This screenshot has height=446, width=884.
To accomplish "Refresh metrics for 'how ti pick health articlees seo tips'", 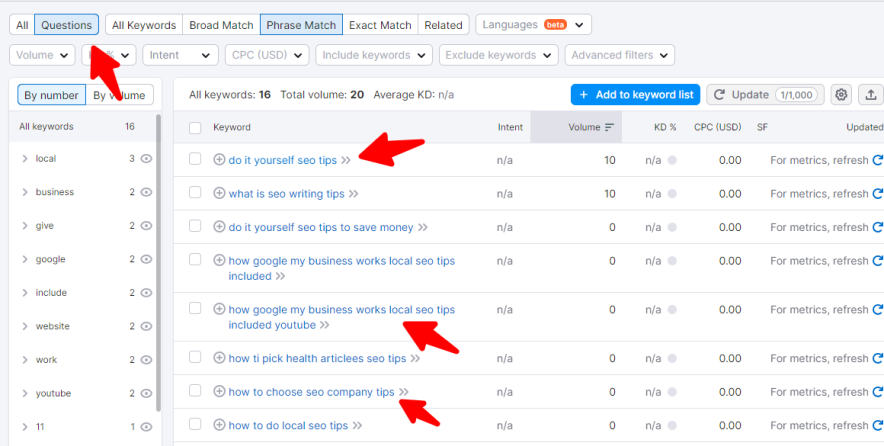I will pyautogui.click(x=877, y=358).
